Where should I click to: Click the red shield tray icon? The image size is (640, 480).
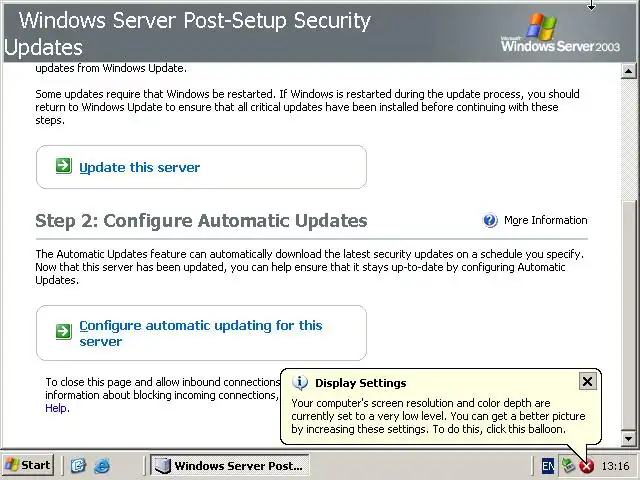click(587, 466)
